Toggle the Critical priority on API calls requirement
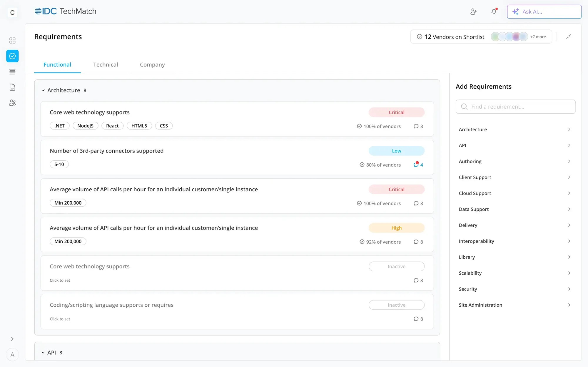The height and width of the screenshot is (367, 588). tap(396, 189)
